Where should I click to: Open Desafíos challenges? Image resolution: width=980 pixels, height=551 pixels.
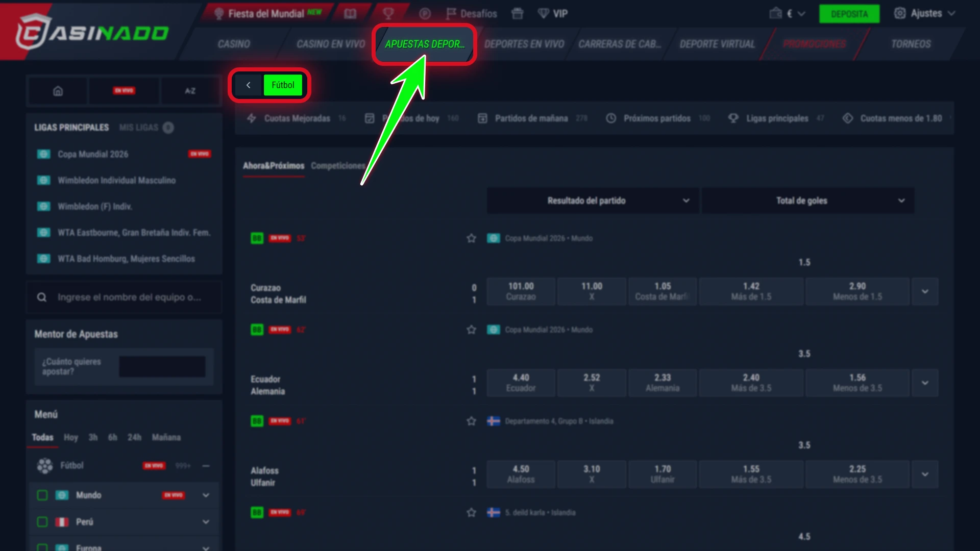pos(471,14)
